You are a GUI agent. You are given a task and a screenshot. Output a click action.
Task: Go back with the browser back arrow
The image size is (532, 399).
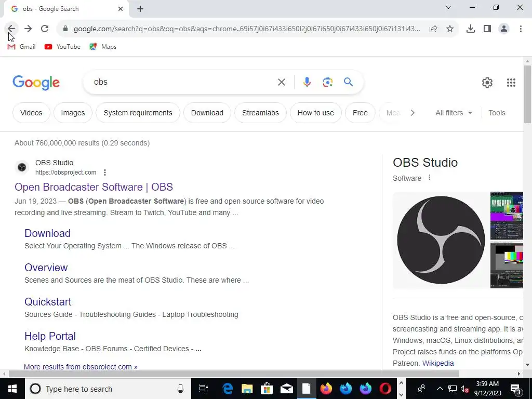coord(11,29)
